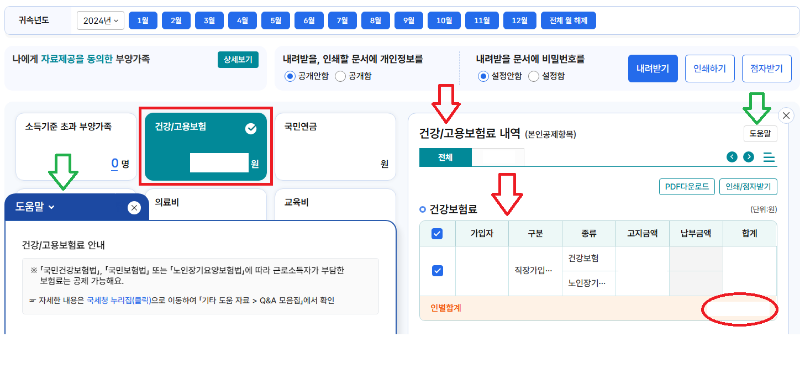Open the 국세청 누리집(클릭) link

(119, 301)
